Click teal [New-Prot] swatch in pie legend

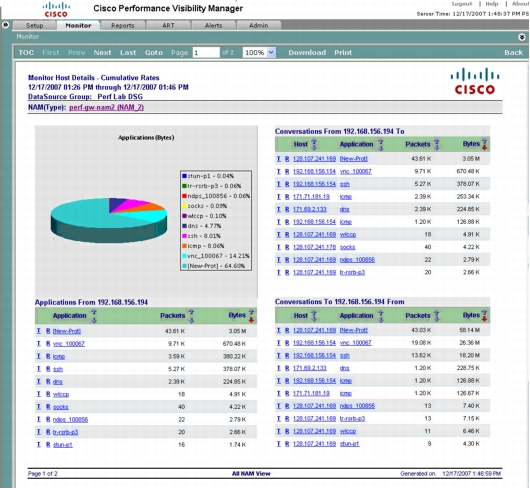[x=184, y=266]
